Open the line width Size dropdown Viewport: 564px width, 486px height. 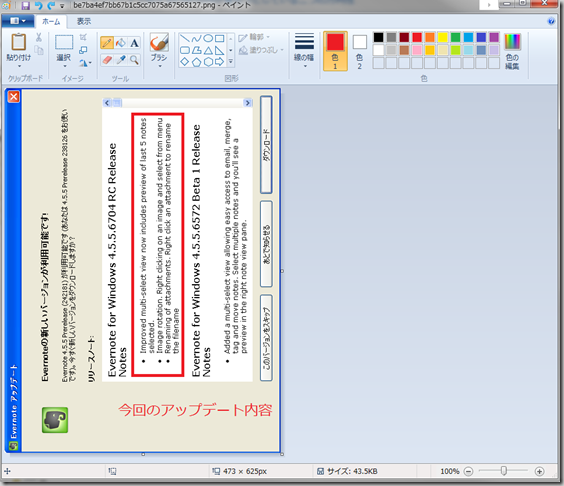tap(304, 51)
